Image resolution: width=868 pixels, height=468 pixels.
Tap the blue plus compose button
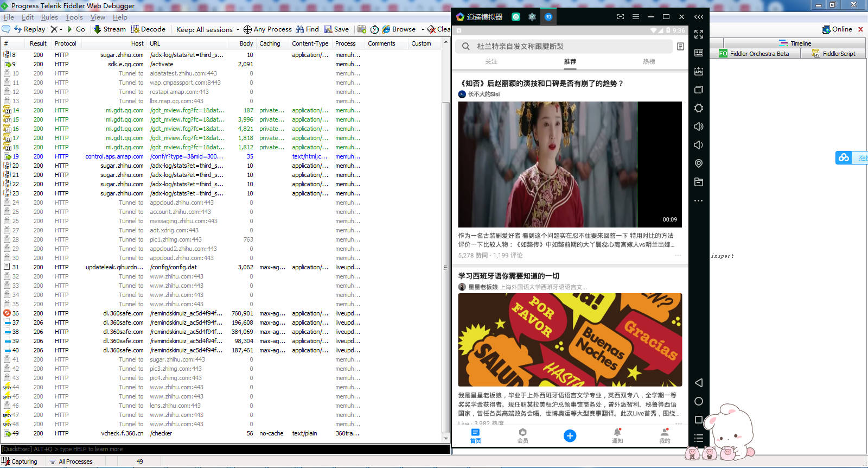click(570, 436)
